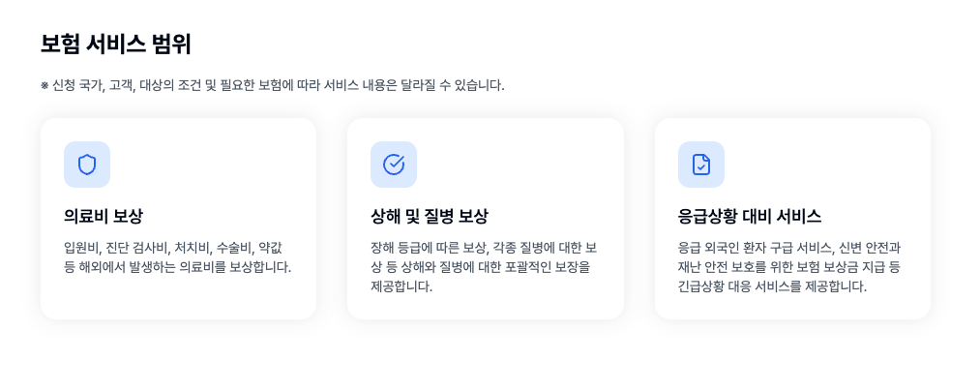The image size is (980, 391).
Task: Click the ※ reference mark before the notice
Action: pyautogui.click(x=45, y=85)
